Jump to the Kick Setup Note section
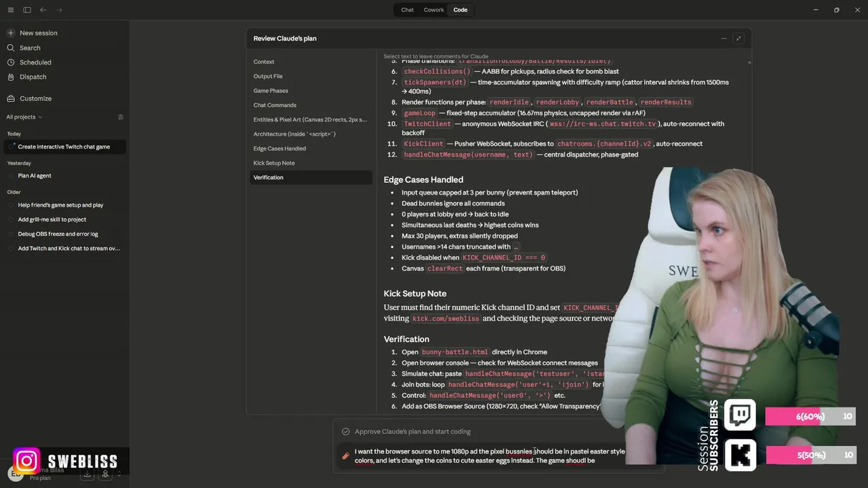 coord(311,163)
